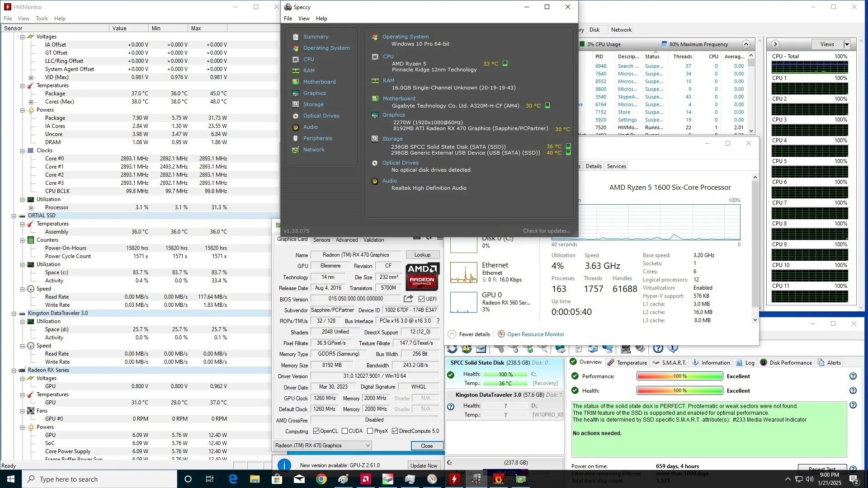
Task: Open the S.M.A.R.T. tab in Hard Disk Sentinel
Action: point(669,362)
